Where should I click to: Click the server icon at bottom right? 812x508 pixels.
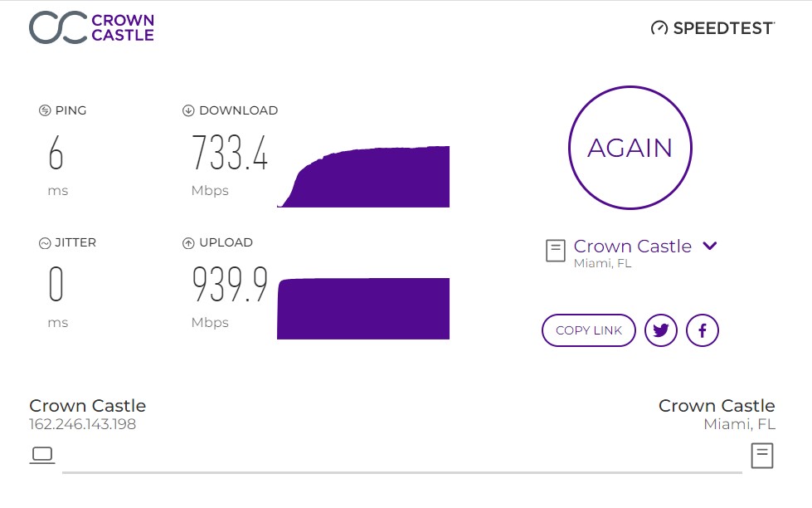(x=761, y=455)
